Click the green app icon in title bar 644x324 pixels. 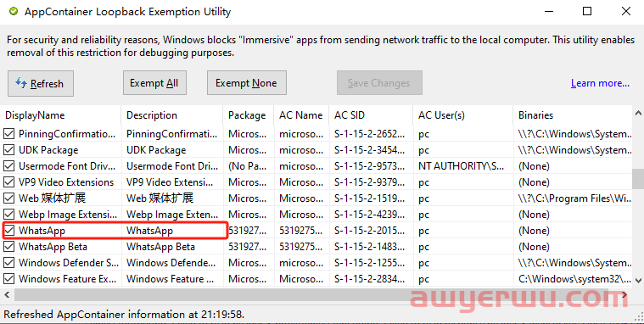coord(14,12)
